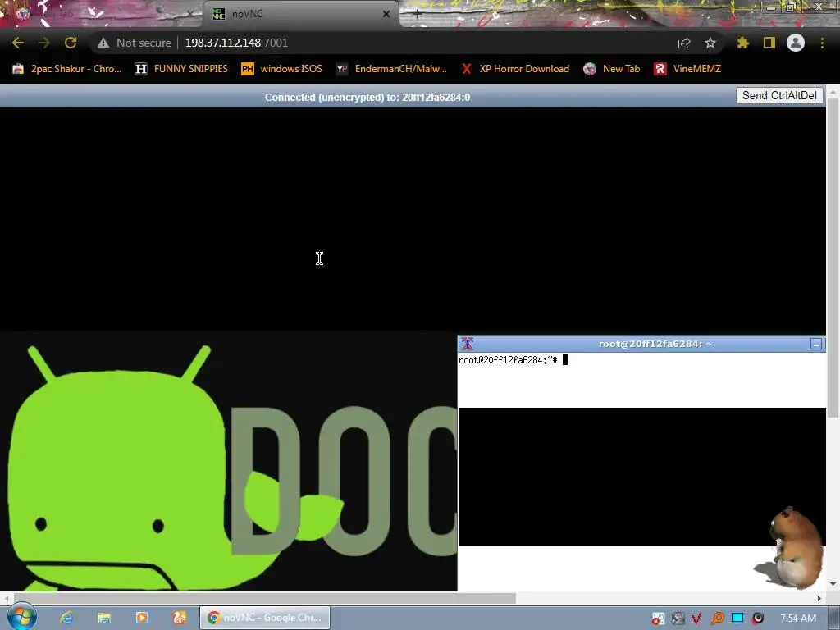Toggle the Chrome side panel
This screenshot has height=630, width=840.
[769, 43]
